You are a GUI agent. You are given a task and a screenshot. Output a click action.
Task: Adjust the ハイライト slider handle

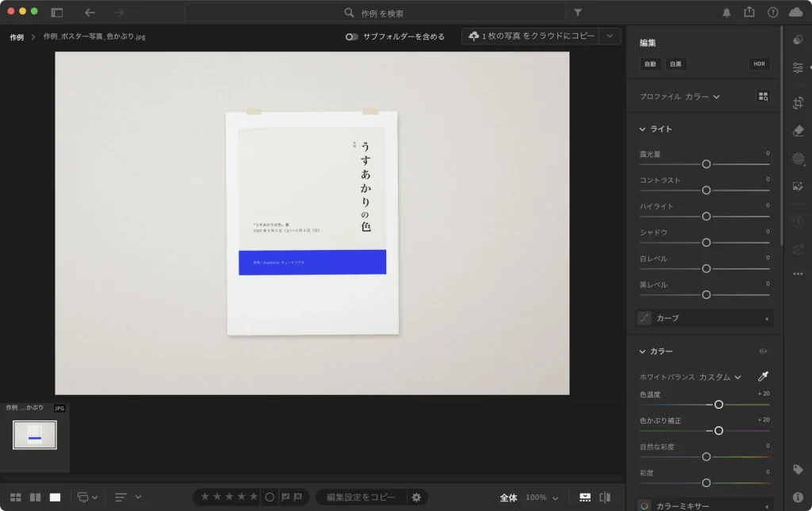pos(706,217)
